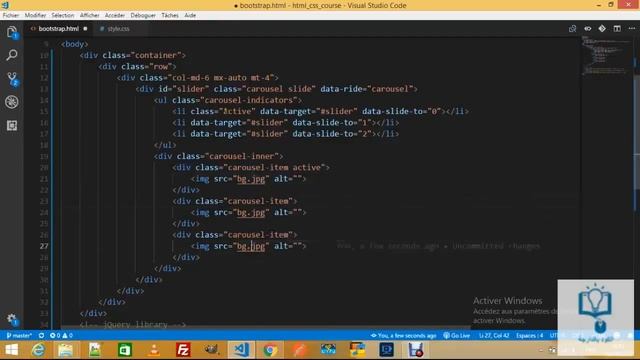Click the class="container" text on line 10
640x360 pixels.
(142, 55)
